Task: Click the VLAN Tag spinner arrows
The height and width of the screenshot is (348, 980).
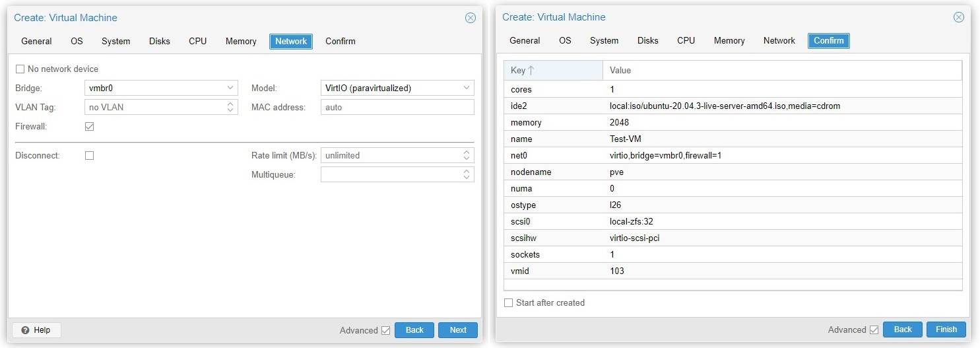Action: 230,107
